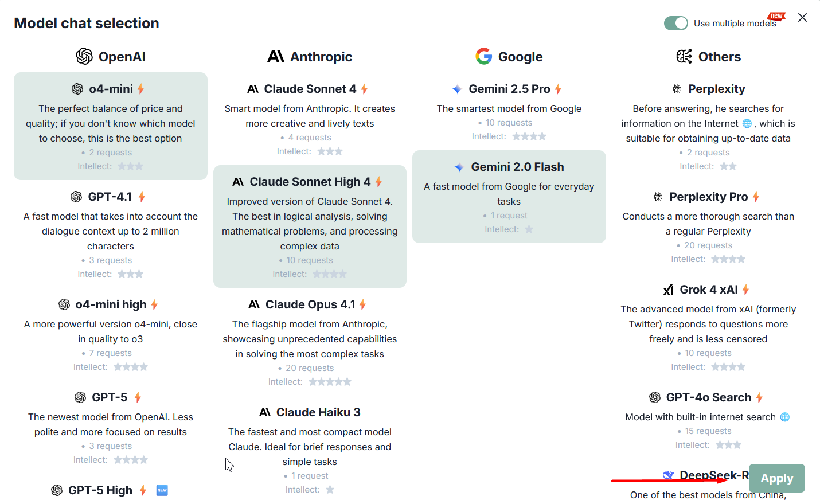Choose the GPT-4.1 model
Image resolution: width=820 pixels, height=504 pixels.
(x=110, y=197)
